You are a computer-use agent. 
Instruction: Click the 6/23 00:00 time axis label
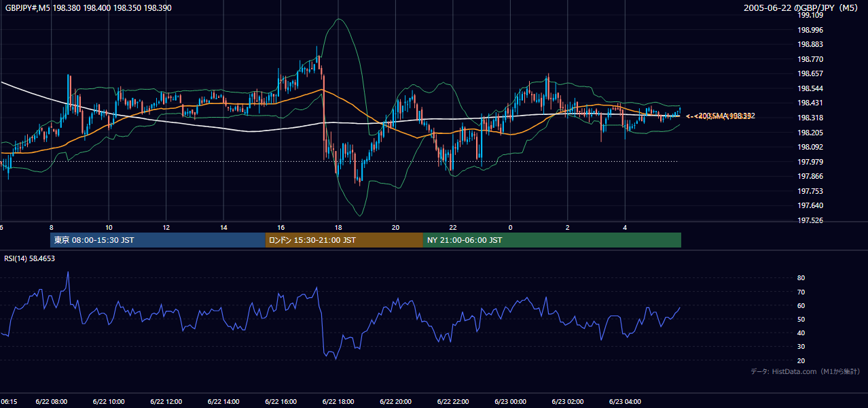coord(511,402)
